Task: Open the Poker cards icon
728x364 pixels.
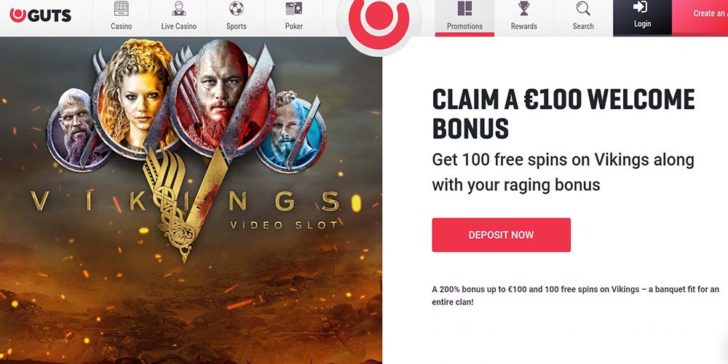Action: click(x=294, y=8)
